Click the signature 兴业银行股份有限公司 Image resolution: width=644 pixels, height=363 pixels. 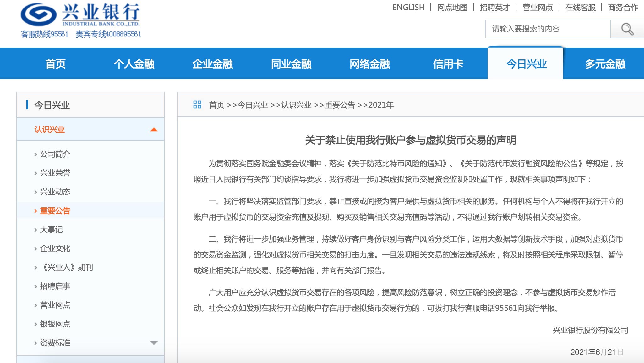pyautogui.click(x=591, y=330)
